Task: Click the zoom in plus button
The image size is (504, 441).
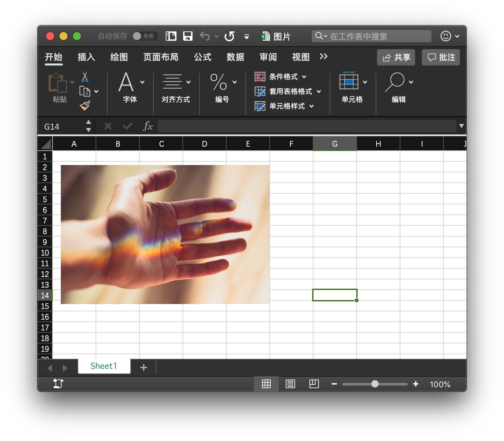Action: pyautogui.click(x=416, y=384)
